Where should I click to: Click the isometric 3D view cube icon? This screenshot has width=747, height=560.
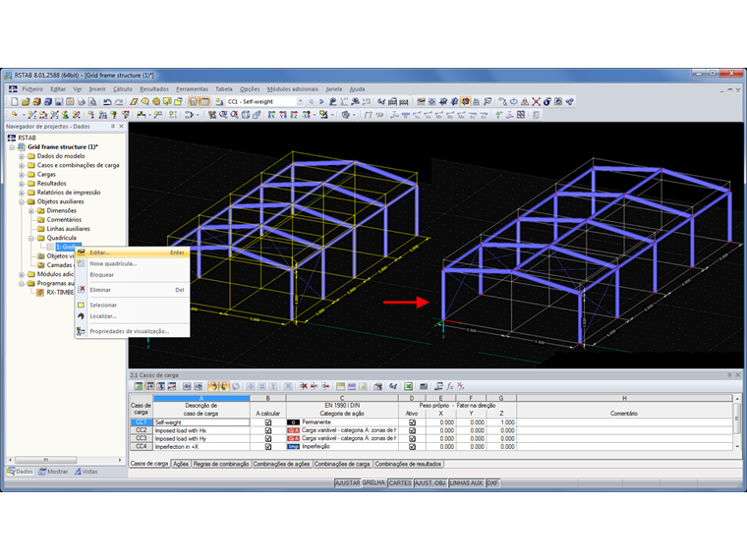246,115
